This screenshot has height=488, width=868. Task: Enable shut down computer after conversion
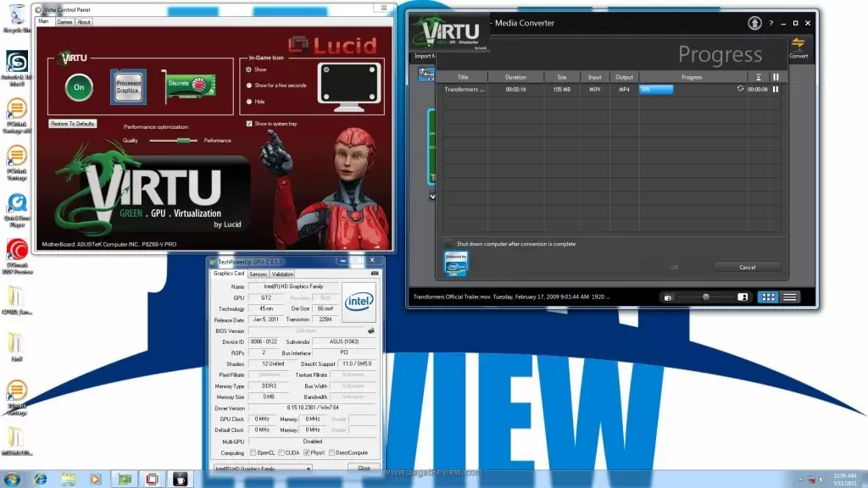(448, 243)
